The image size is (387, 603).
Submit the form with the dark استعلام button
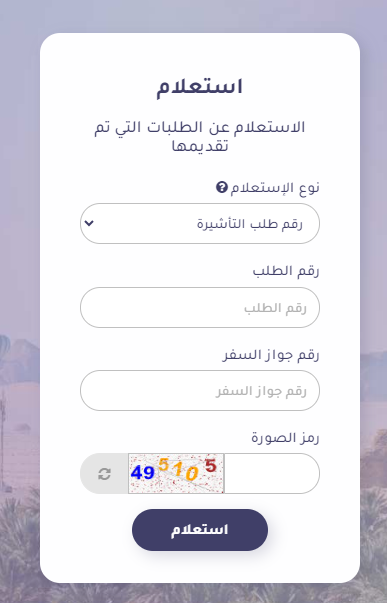[x=200, y=530]
